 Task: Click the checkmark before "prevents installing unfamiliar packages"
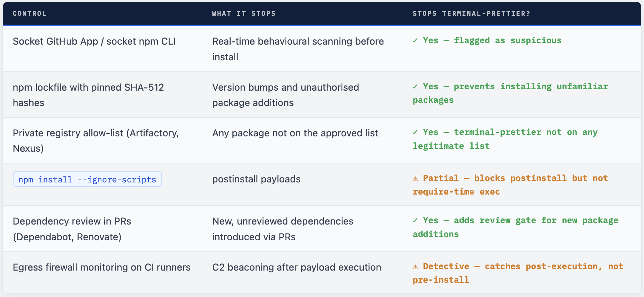click(415, 87)
